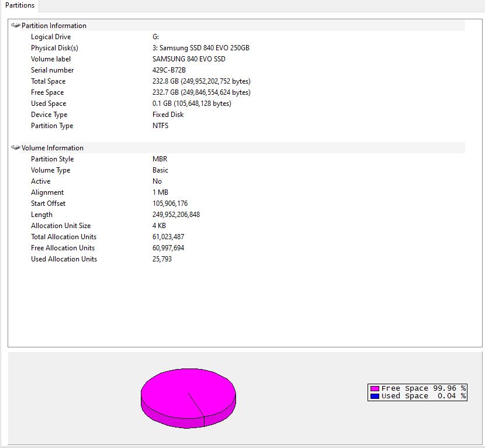Select the Volume label row name

pyautogui.click(x=51, y=59)
